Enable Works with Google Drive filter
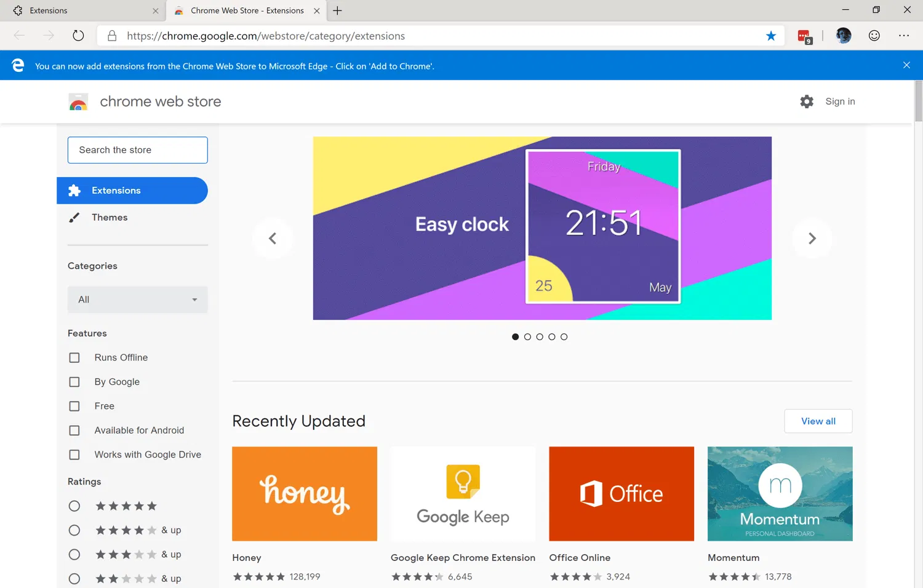The image size is (923, 588). coord(74,455)
